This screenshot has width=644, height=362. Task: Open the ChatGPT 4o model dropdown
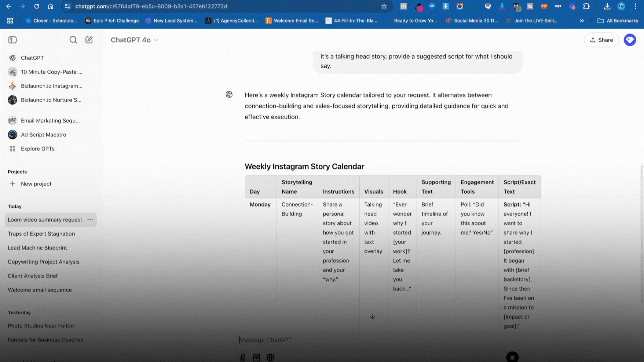[x=134, y=40]
